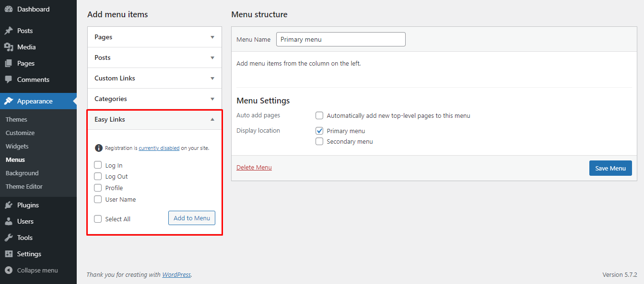Click into the Menu Name field

(x=340, y=39)
